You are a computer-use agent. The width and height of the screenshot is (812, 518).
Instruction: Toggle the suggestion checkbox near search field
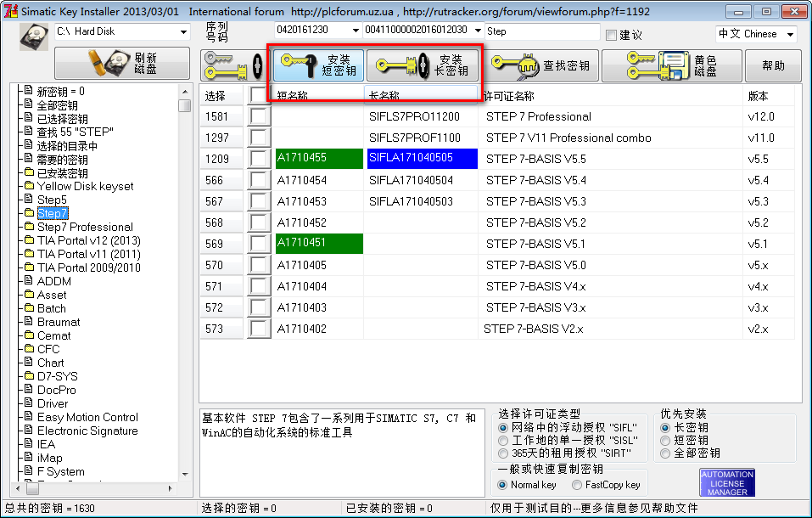[611, 36]
